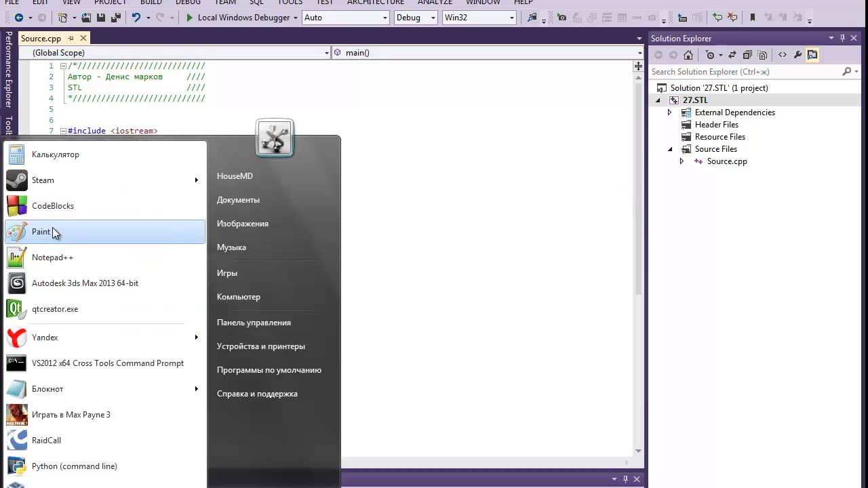Expand the Steam submenu arrow

coord(197,180)
